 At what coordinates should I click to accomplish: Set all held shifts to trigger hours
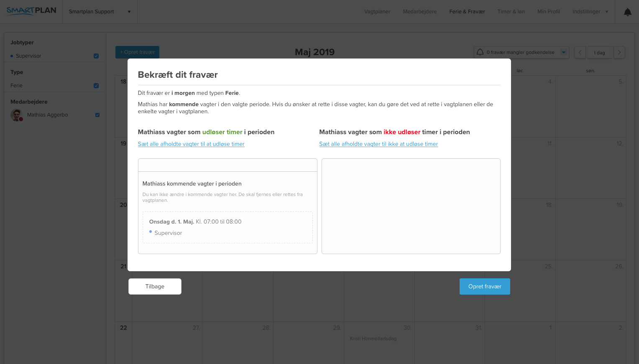coord(191,144)
